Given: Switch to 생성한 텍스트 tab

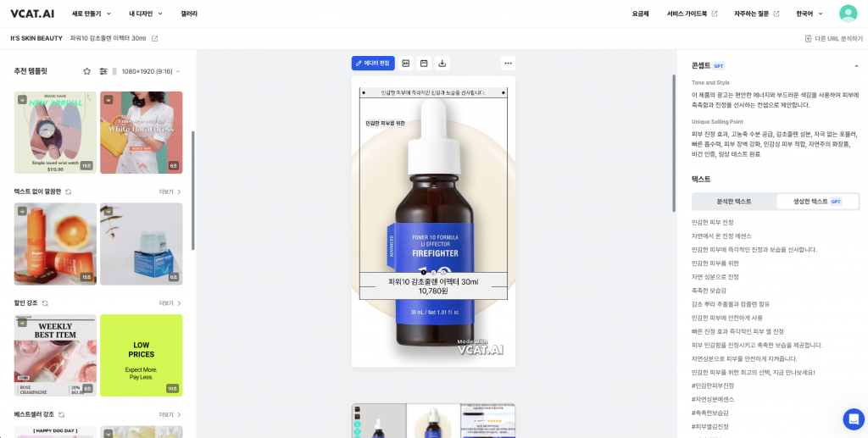Looking at the screenshot, I should 818,202.
